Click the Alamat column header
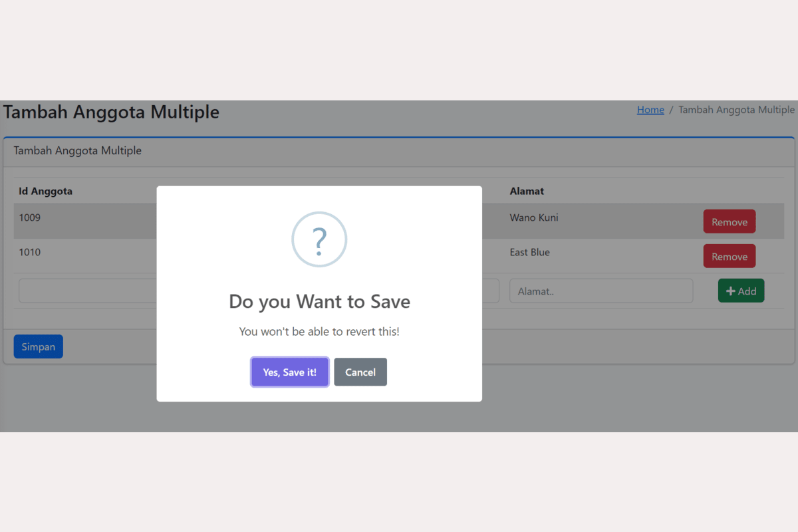The image size is (798, 532). tap(527, 192)
